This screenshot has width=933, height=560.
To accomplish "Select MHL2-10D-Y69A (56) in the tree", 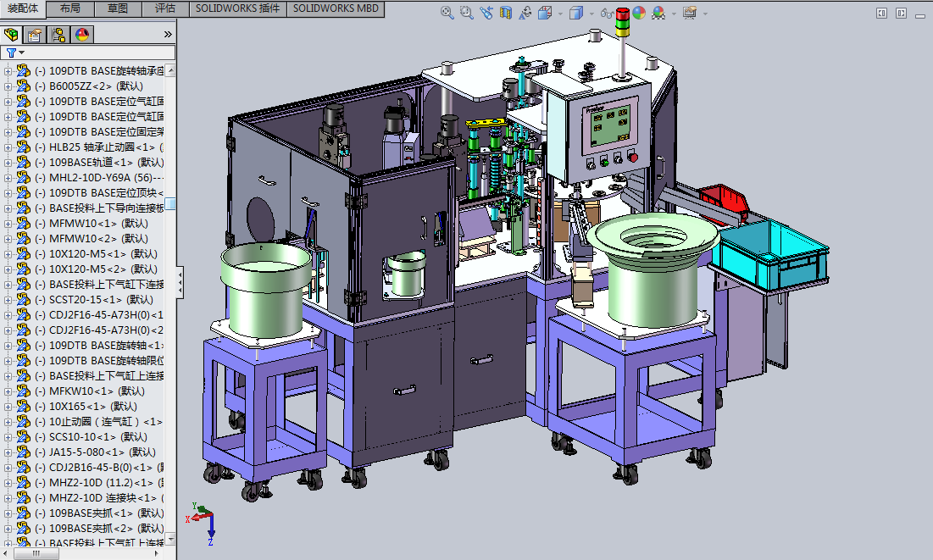I will 99,177.
